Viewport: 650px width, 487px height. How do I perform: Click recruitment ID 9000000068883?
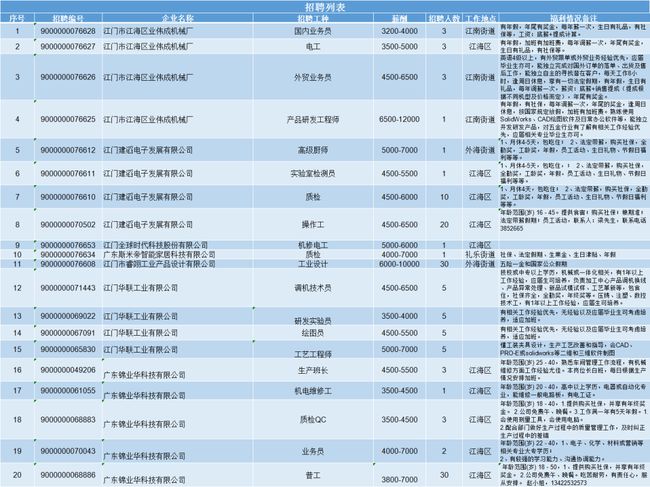click(68, 419)
